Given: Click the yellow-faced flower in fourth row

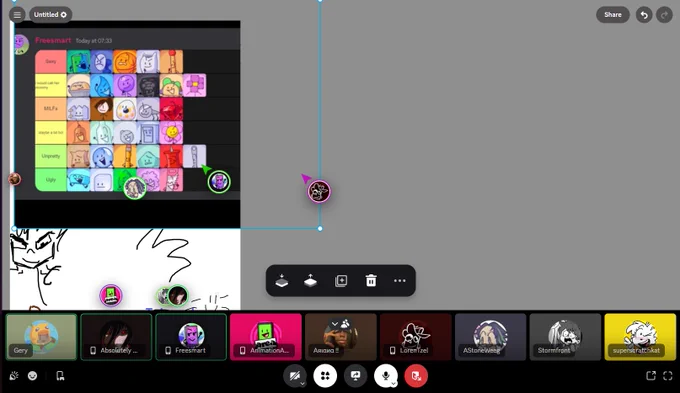Looking at the screenshot, I should tap(171, 132).
